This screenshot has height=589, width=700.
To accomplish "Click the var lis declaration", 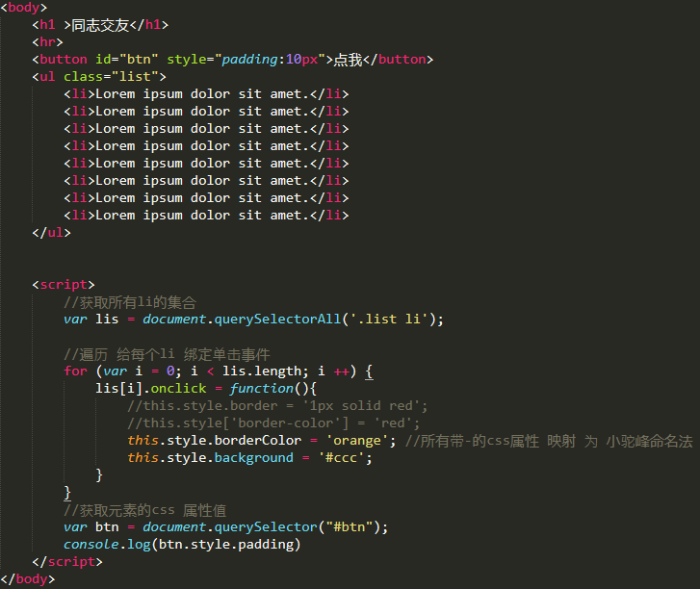I will [x=253, y=320].
